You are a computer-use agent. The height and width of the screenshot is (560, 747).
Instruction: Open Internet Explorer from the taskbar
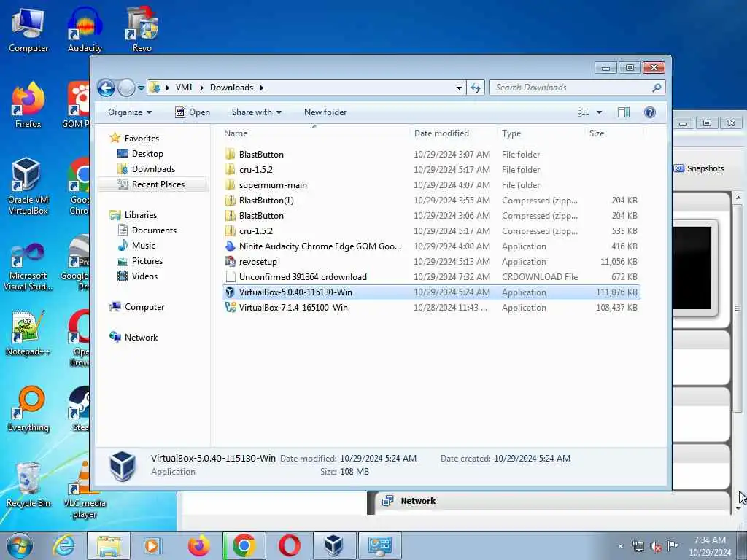pos(63,545)
